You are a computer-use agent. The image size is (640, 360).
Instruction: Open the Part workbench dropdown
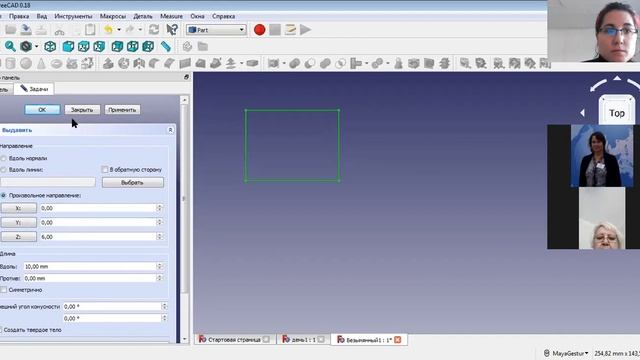point(216,30)
